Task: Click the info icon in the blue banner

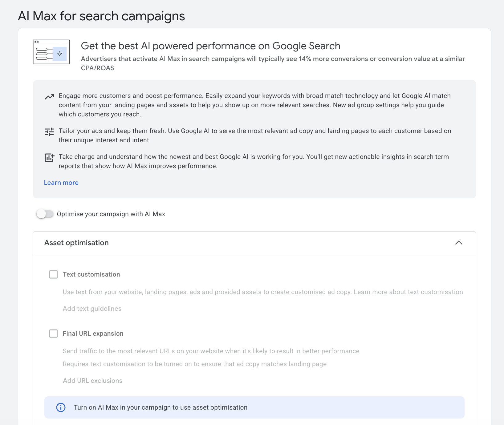Action: point(61,407)
